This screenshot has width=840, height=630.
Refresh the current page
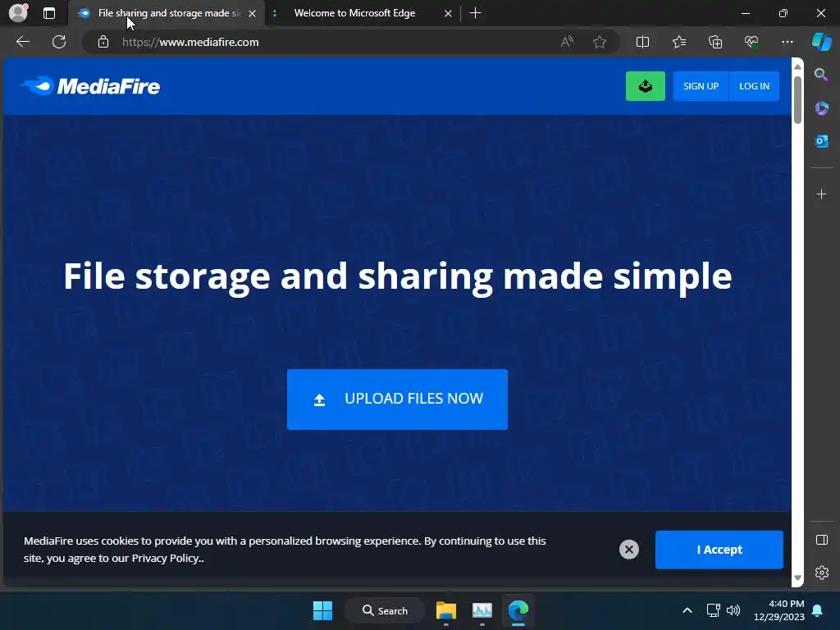click(59, 42)
